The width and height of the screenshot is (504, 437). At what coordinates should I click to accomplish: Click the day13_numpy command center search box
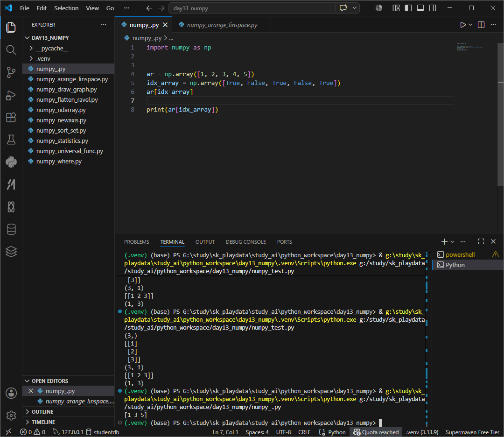pos(252,8)
